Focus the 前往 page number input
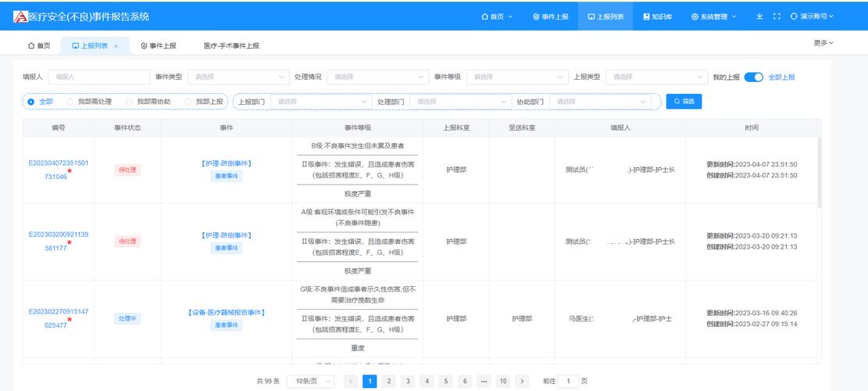This screenshot has height=391, width=868. coord(568,381)
